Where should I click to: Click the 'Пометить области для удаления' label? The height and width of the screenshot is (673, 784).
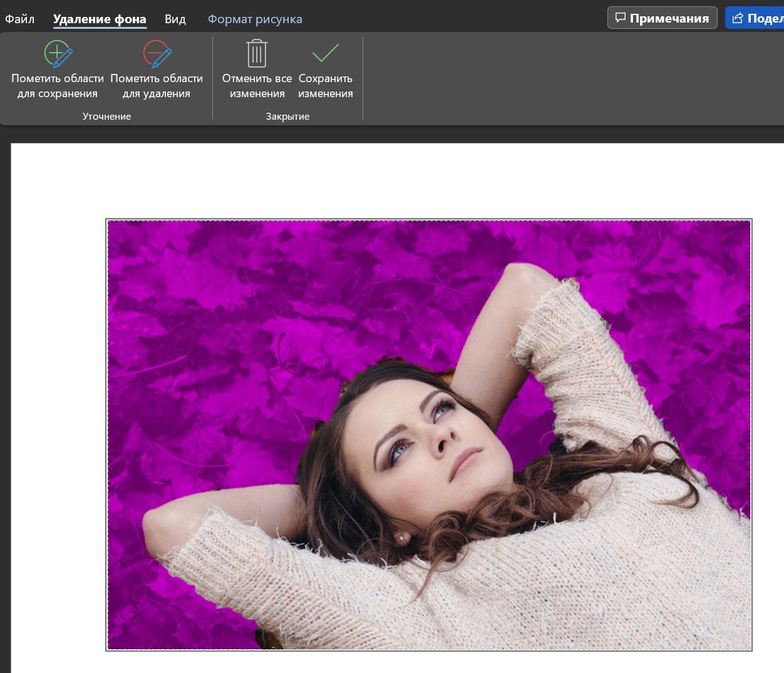click(x=157, y=86)
